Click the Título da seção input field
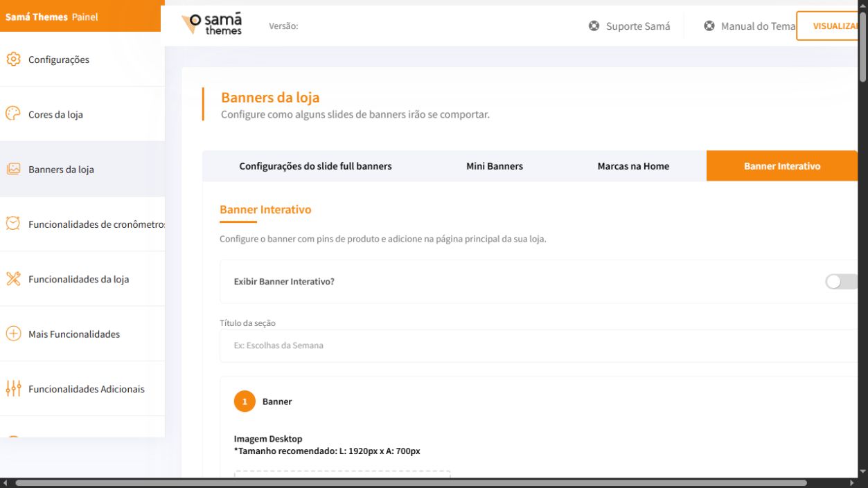The image size is (868, 488). [539, 345]
